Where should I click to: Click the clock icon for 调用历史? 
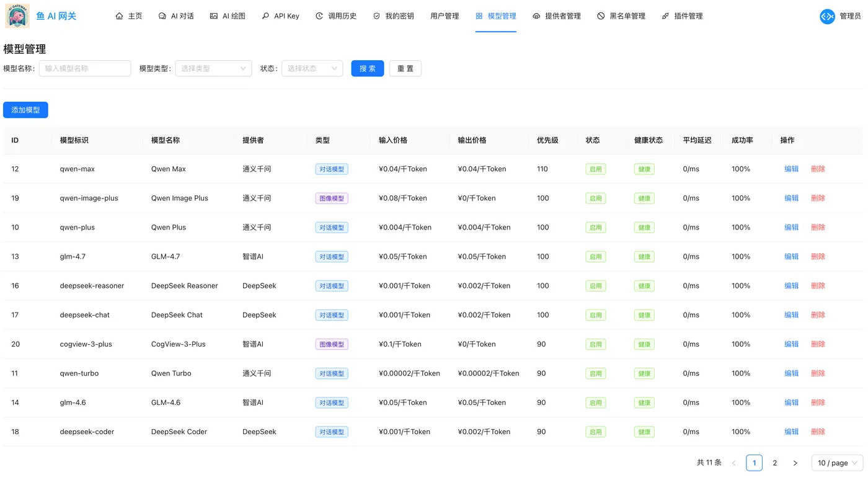319,16
